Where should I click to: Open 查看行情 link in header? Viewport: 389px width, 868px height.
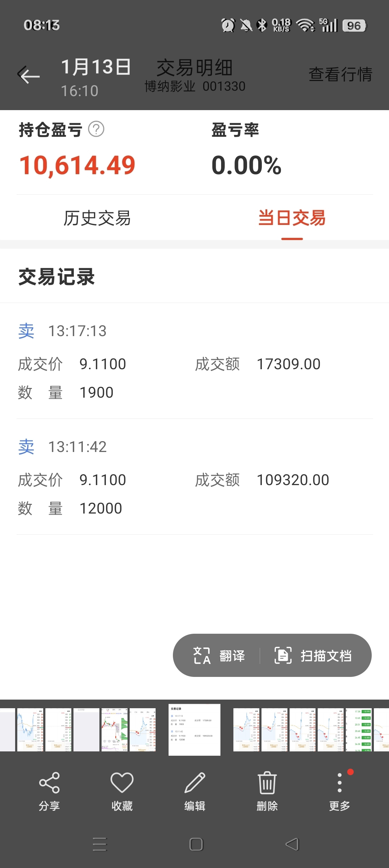(x=340, y=74)
